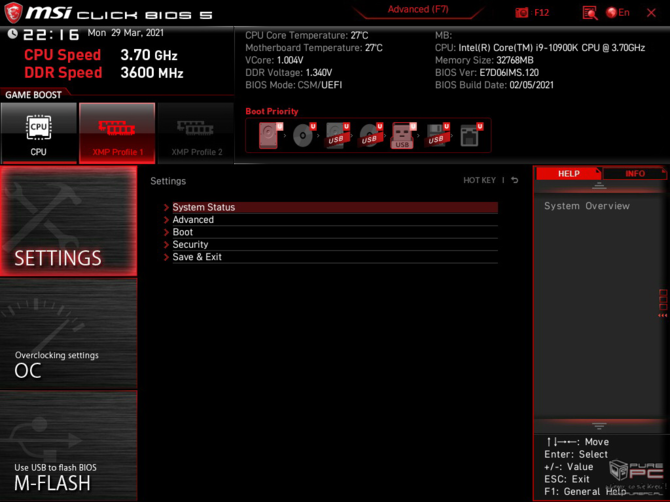Click the 22:16 time display
The width and height of the screenshot is (670, 502).
(x=51, y=35)
